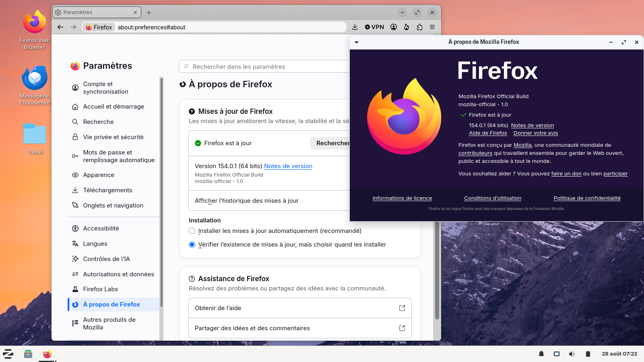
Task: Open the Firefox Labs section
Action: [x=114, y=289]
